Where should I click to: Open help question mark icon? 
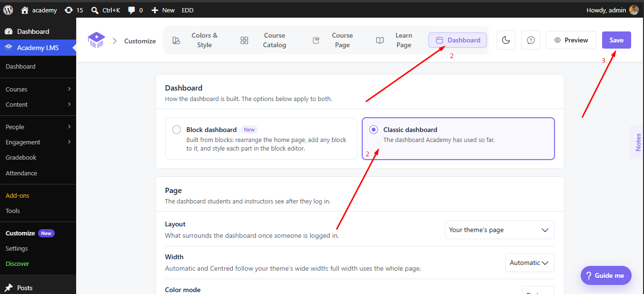[x=531, y=40]
